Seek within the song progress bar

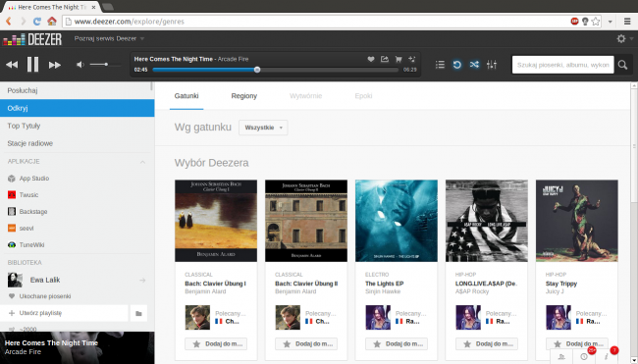click(x=276, y=70)
